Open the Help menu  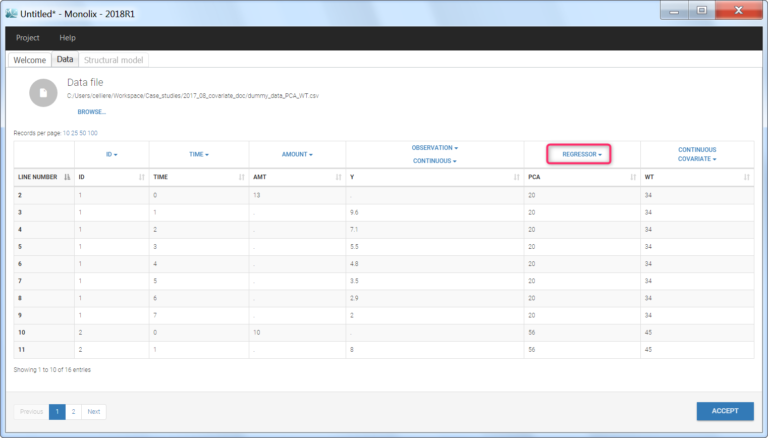click(x=68, y=37)
